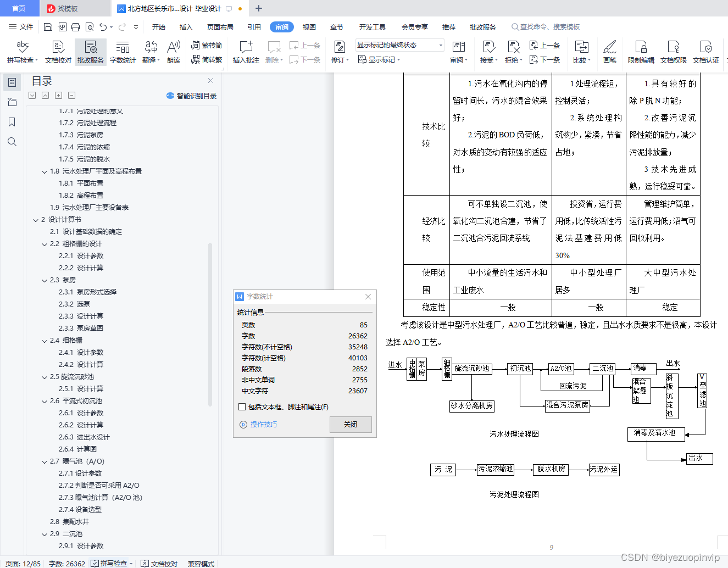728x568 pixels.
Task: Tick 包括文本框、脚注和尾注 checkbox
Action: [x=242, y=407]
